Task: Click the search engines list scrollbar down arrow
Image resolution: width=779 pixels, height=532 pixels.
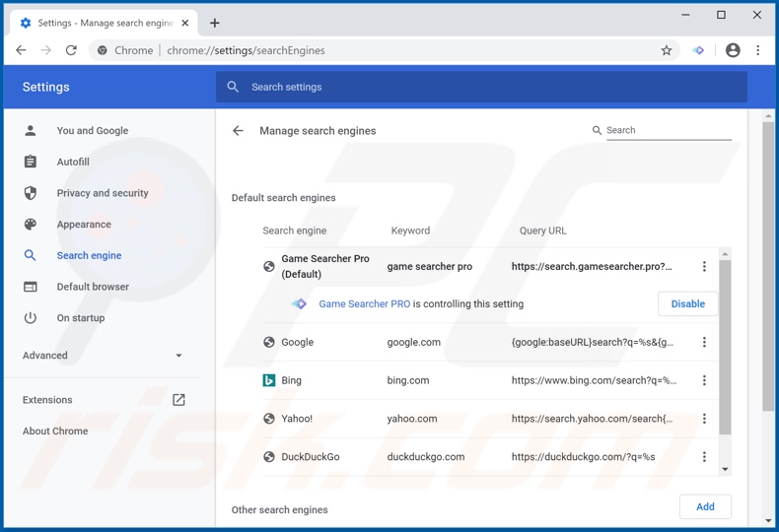Action: (726, 470)
